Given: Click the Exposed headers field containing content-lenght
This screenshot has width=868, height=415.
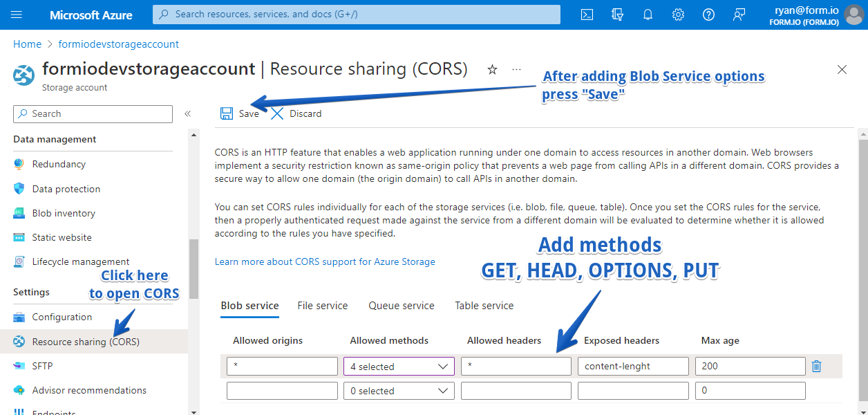Looking at the screenshot, I should (633, 367).
